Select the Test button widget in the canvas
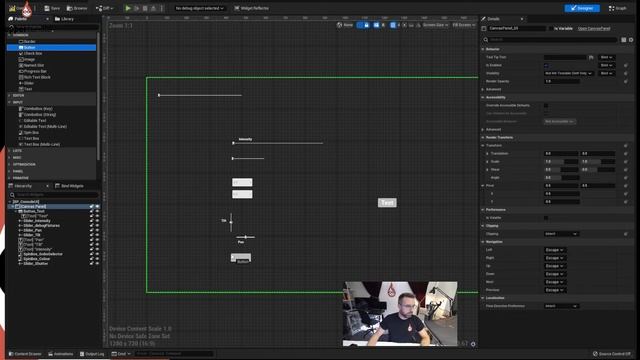The image size is (640, 360). [x=387, y=202]
